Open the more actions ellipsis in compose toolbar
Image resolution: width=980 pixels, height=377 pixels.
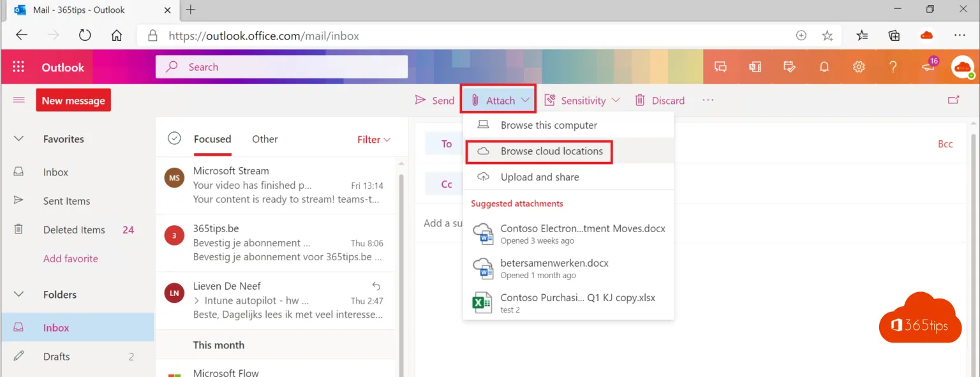click(708, 100)
